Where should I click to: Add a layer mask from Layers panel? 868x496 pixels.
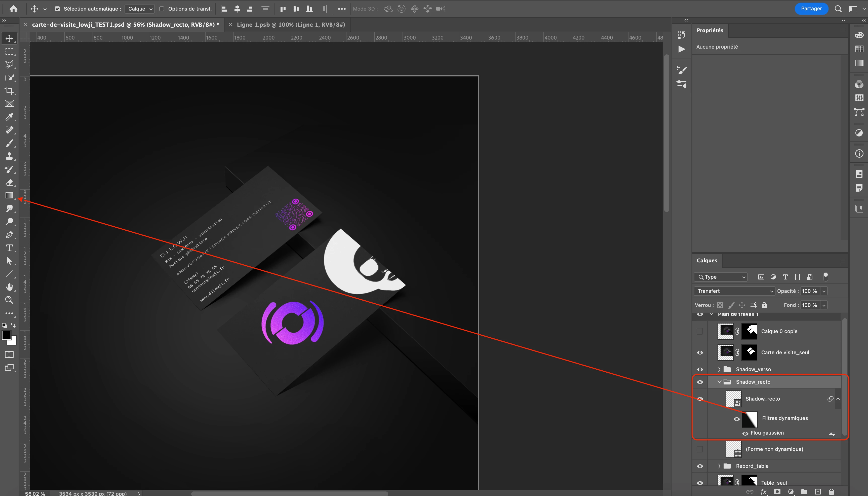click(x=777, y=491)
